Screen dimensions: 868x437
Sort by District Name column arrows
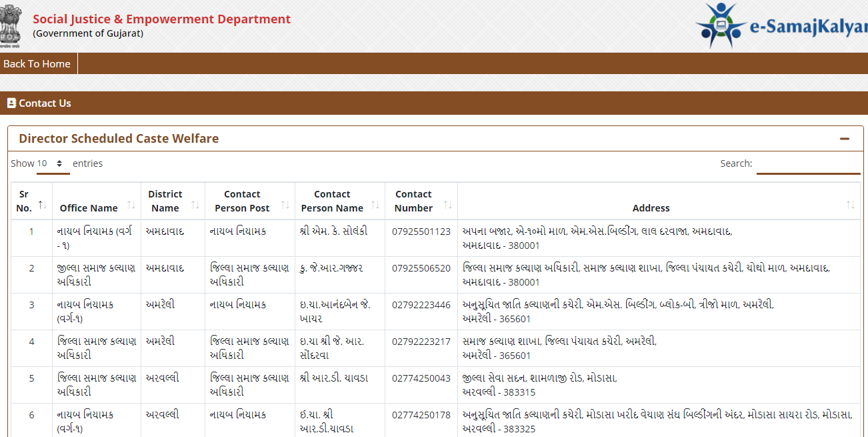195,204
